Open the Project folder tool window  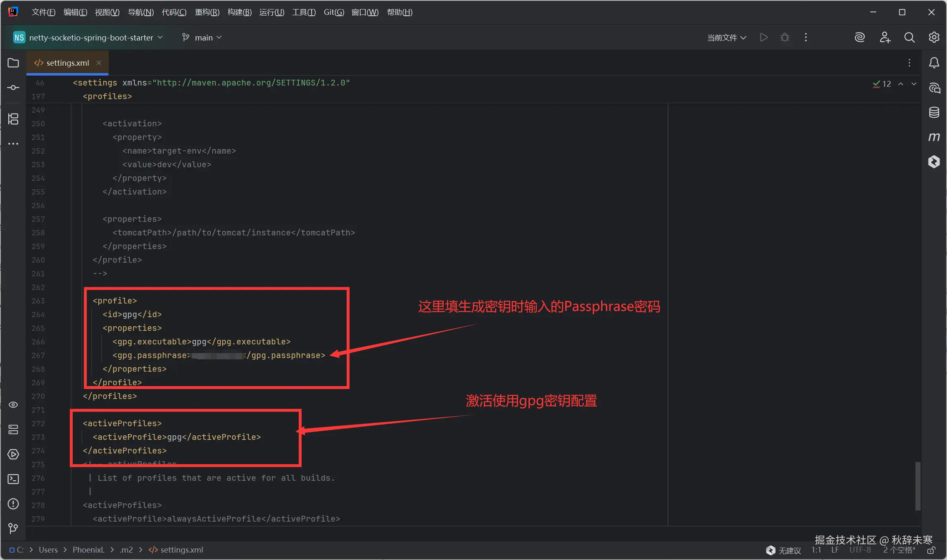coord(13,63)
